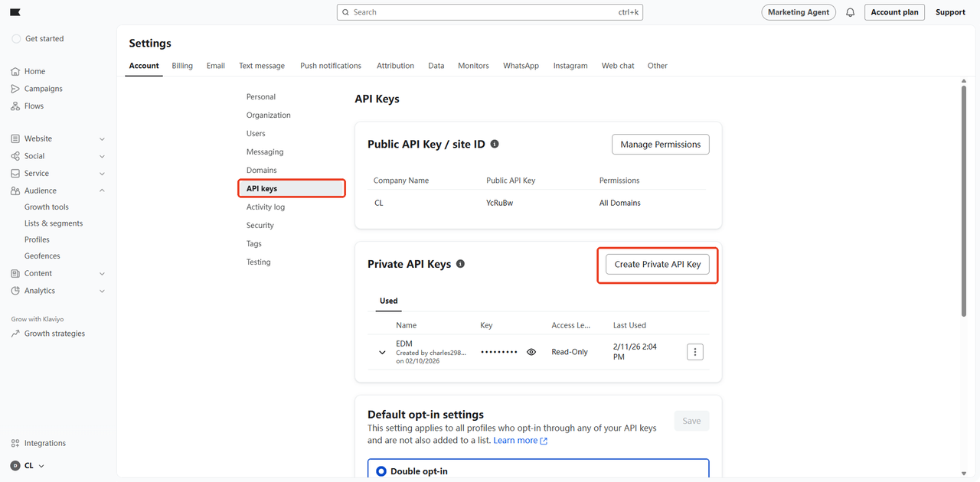Open Integrations in the sidebar
The image size is (980, 482).
pos(44,443)
